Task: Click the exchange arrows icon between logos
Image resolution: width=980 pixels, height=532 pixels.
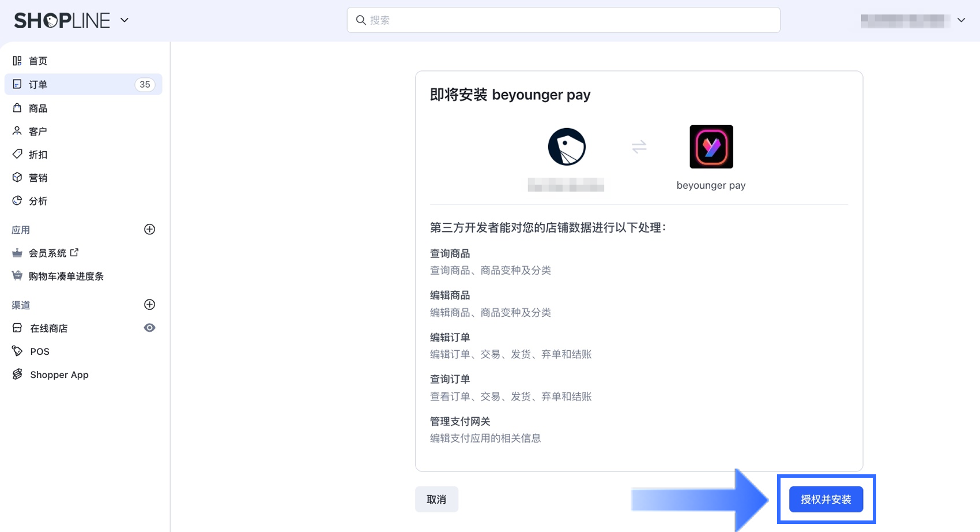Action: click(639, 147)
